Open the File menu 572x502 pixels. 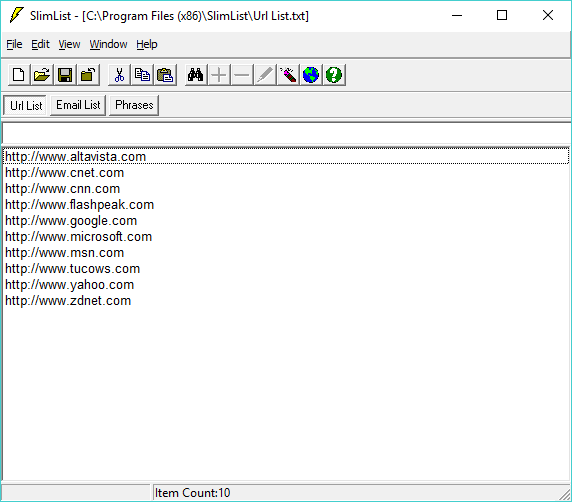point(14,45)
